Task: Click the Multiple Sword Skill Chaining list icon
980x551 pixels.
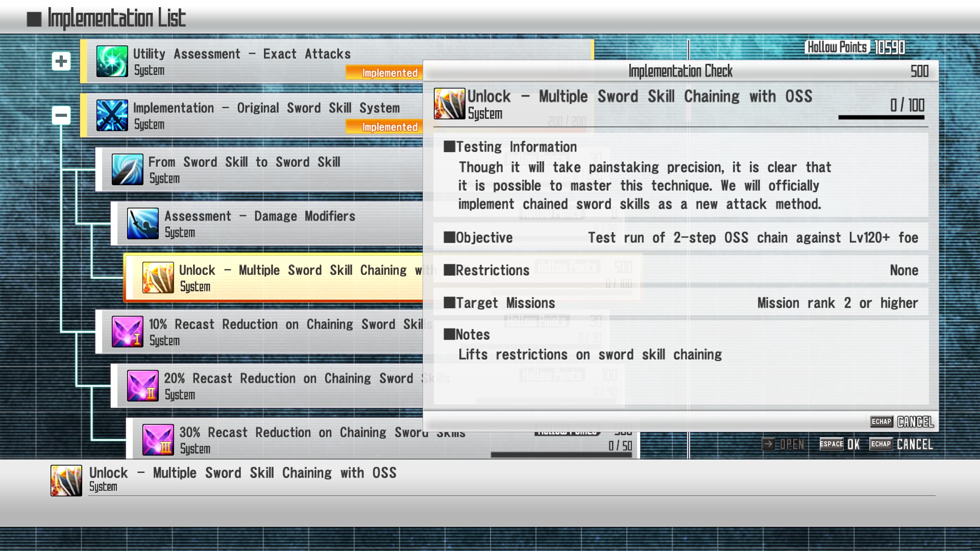Action: [x=158, y=278]
